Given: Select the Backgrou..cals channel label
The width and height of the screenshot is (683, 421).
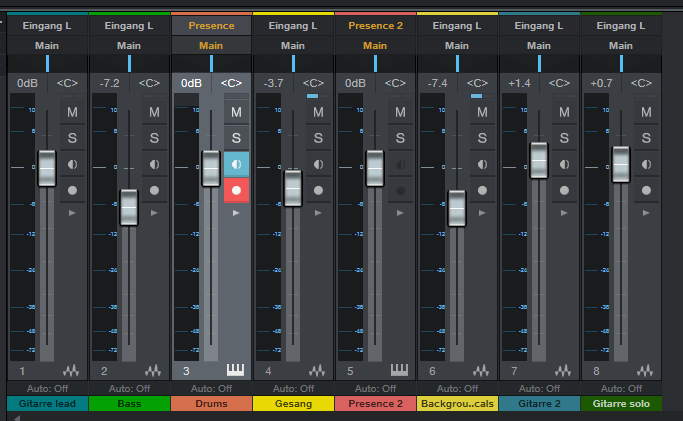Looking at the screenshot, I should (x=457, y=404).
